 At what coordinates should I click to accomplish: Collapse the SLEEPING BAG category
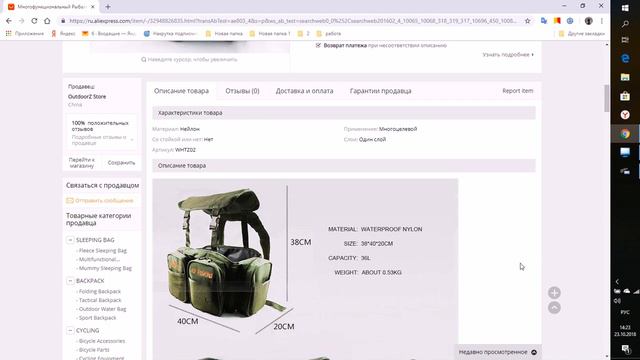pos(70,240)
